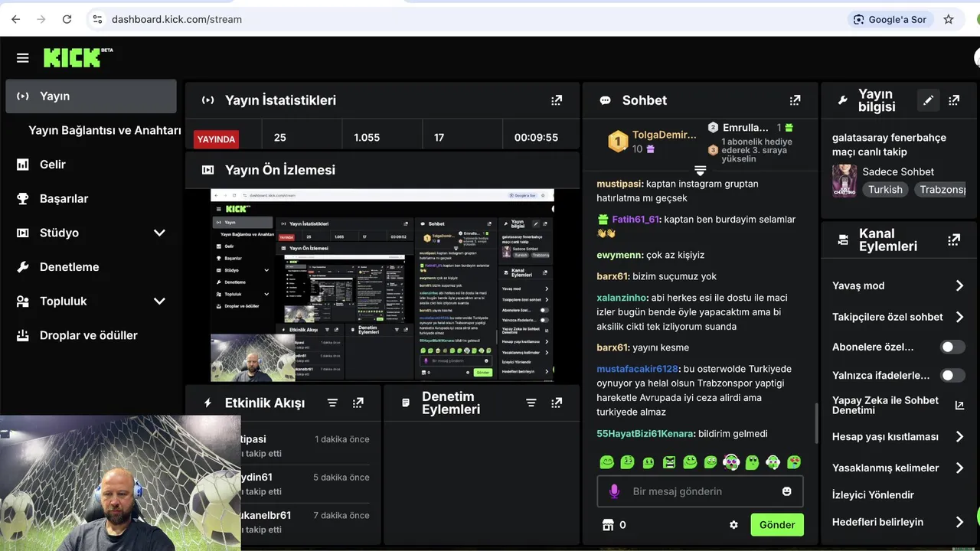The width and height of the screenshot is (980, 551).
Task: Send the message with Gönder button
Action: tap(777, 525)
